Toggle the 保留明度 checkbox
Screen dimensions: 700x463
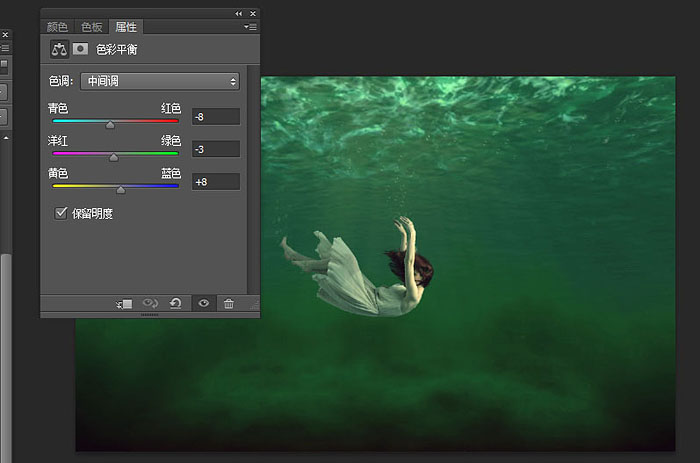tap(61, 213)
